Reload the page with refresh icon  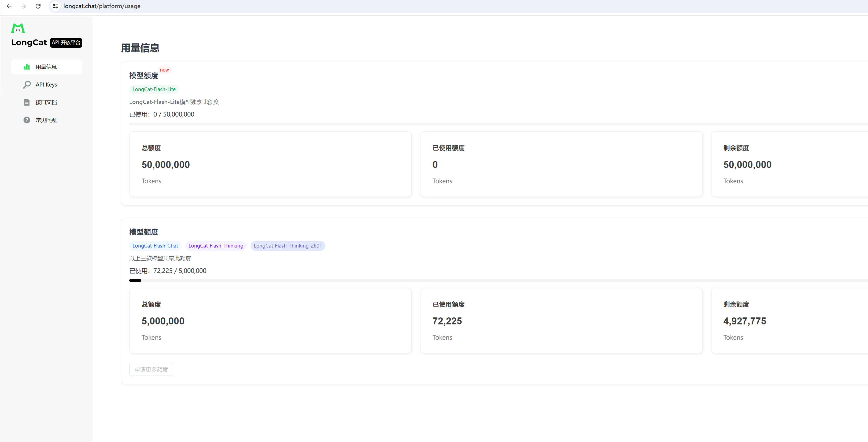click(x=38, y=6)
